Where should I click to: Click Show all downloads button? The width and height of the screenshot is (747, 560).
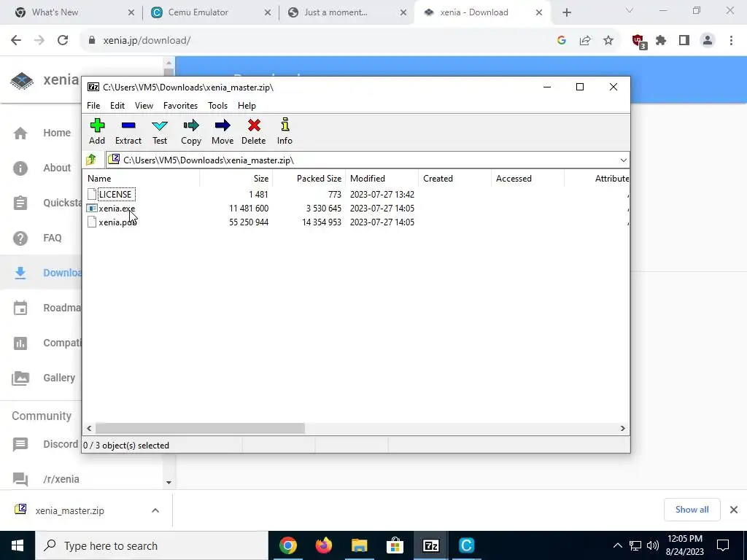(692, 510)
